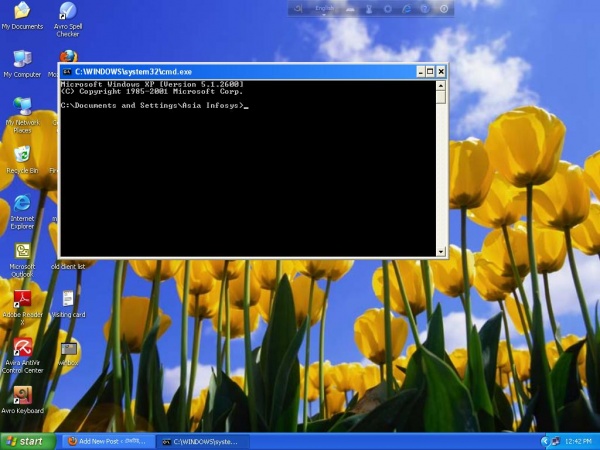Launch the Avro Keyboard desktop shortcut
Image resolution: width=600 pixels, height=450 pixels.
pyautogui.click(x=22, y=400)
